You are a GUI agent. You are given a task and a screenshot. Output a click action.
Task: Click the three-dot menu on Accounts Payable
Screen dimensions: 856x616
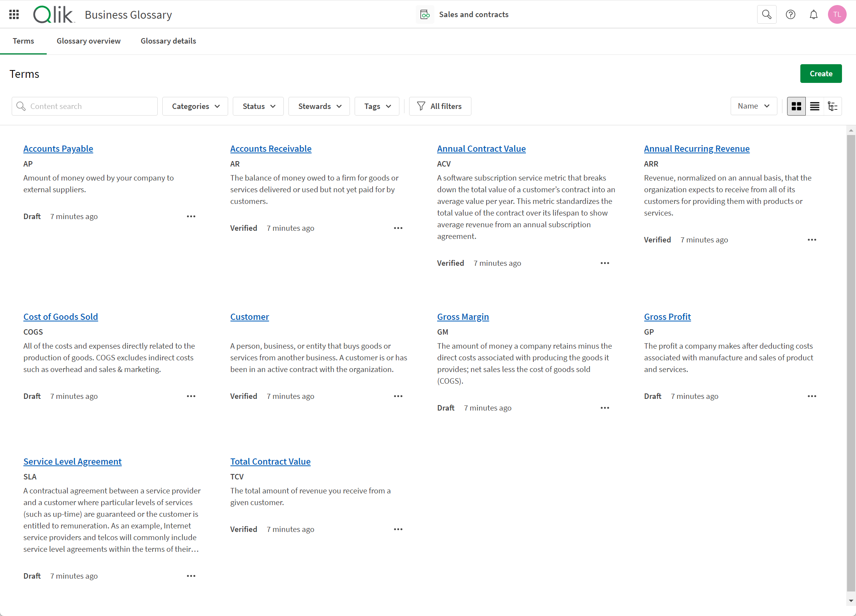(191, 216)
